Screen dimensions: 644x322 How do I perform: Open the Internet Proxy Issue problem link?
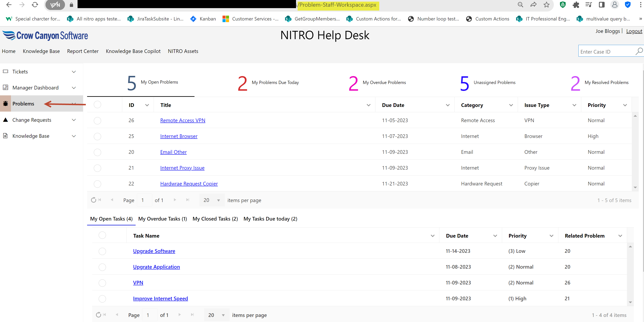point(182,168)
